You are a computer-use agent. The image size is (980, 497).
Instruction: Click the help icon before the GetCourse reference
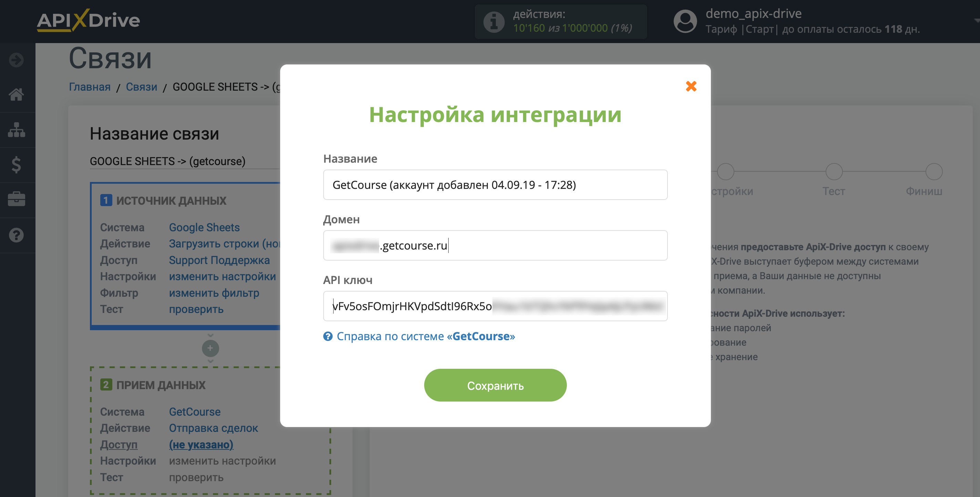(328, 336)
